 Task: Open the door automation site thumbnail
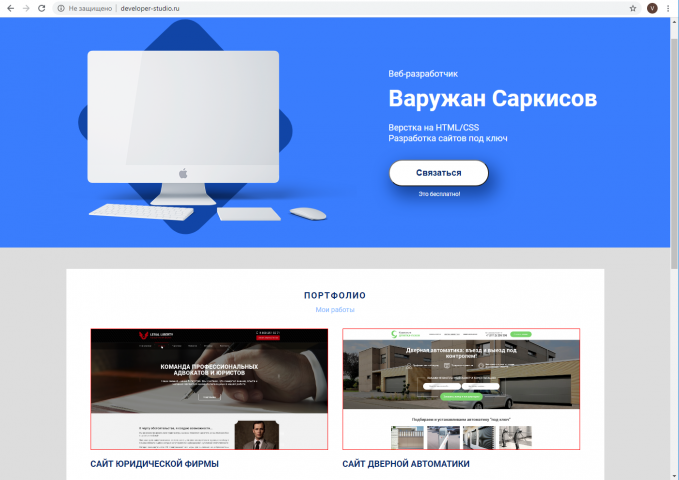[461, 389]
